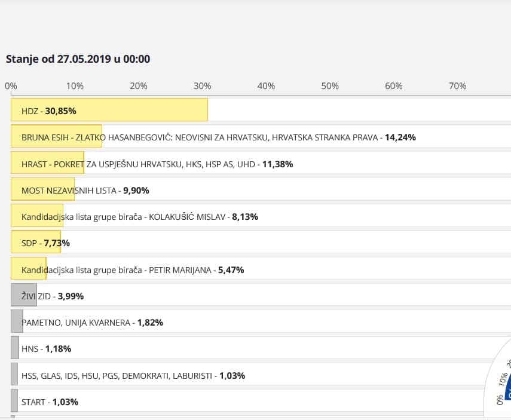Click the 10% axis tick label
This screenshot has height=420, width=511.
click(x=75, y=86)
